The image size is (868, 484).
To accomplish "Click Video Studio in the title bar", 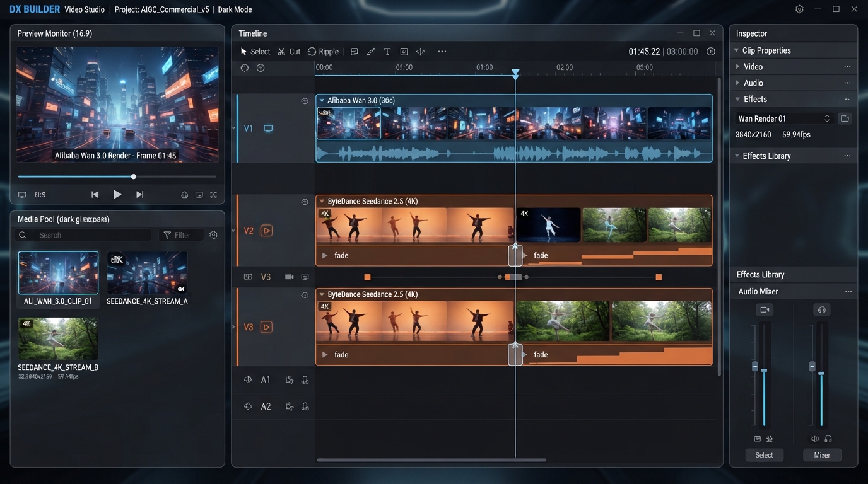I will point(86,9).
